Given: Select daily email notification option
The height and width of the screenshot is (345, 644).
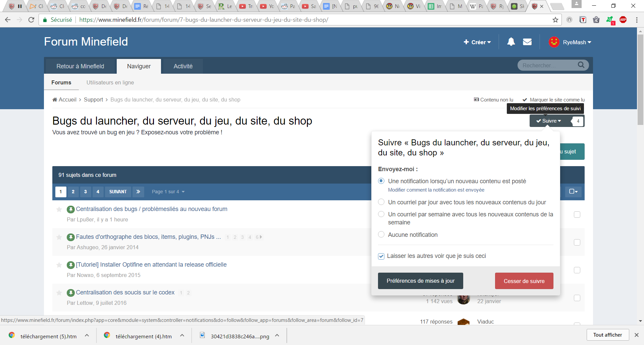Looking at the screenshot, I should click(x=381, y=202).
